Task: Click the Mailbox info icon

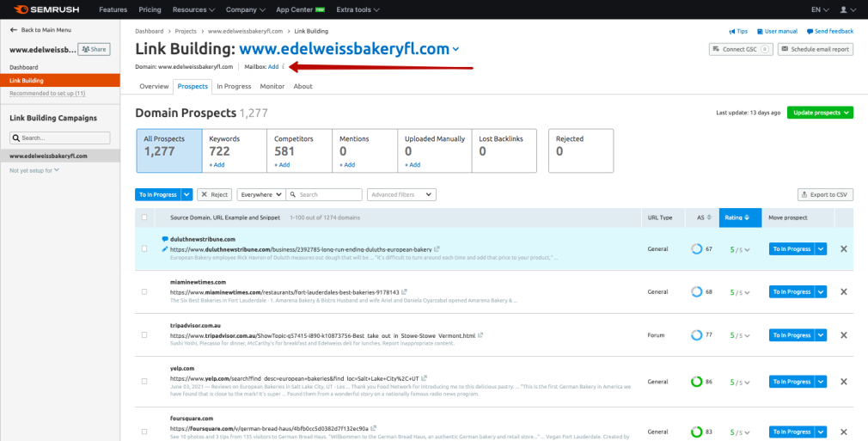Action: 284,66
